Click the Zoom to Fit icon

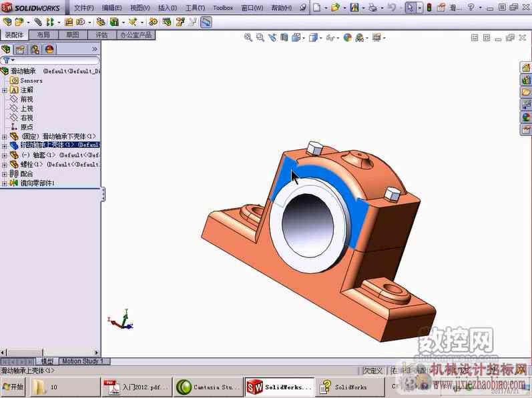pos(248,37)
